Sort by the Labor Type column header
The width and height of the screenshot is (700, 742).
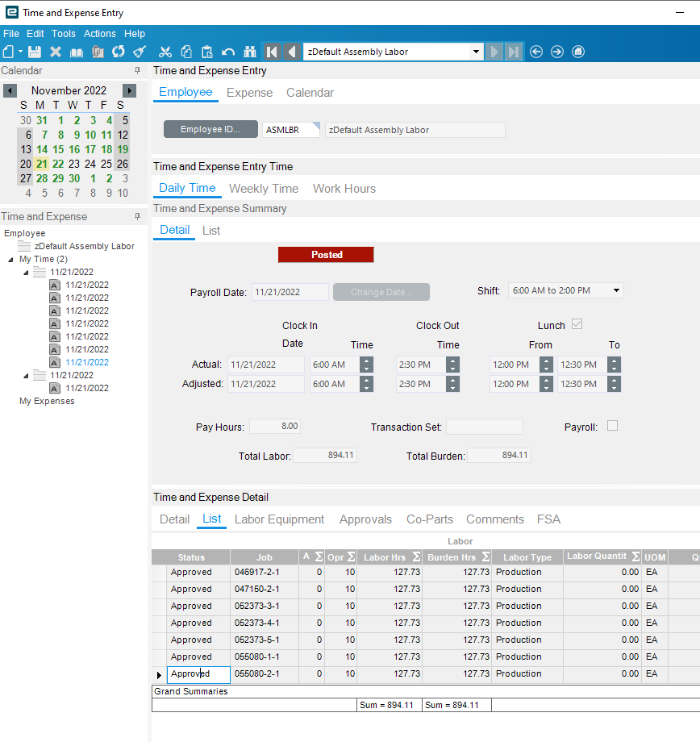point(527,557)
